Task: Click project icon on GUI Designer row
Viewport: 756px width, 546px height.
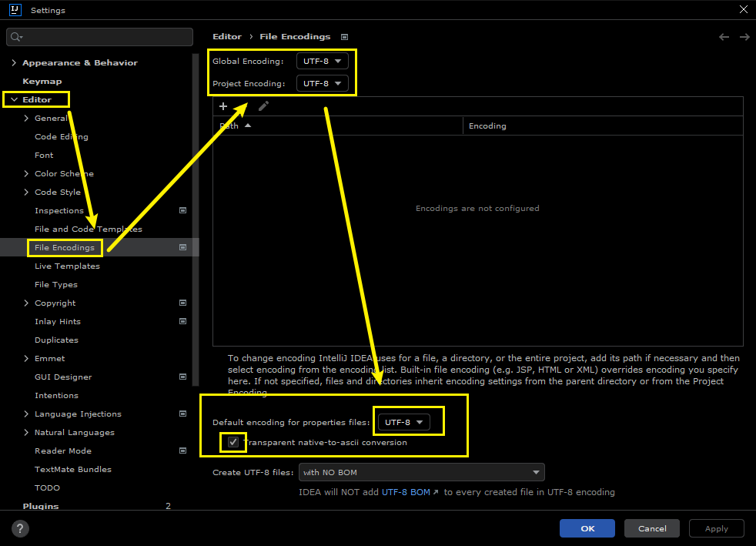Action: click(x=182, y=377)
